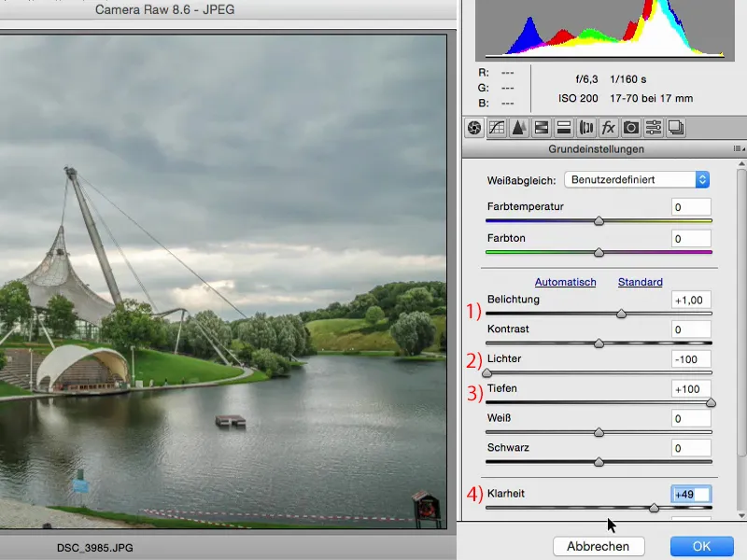The image size is (747, 560).
Task: Open the Snapshots panel icon
Action: [x=675, y=128]
